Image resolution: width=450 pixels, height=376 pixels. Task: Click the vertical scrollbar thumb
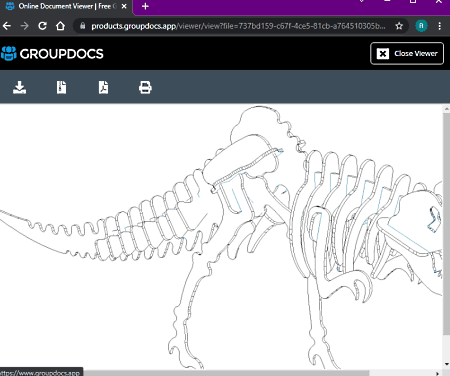point(446,223)
